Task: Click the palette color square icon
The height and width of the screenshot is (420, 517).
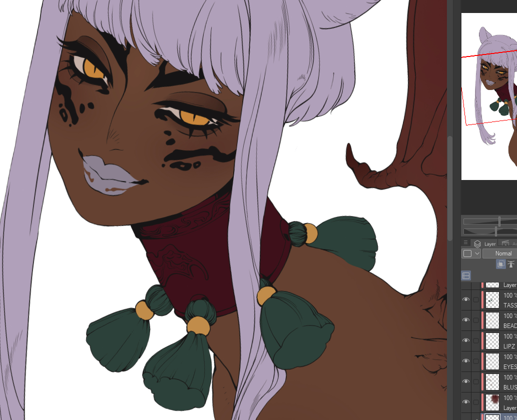Action: coord(467,253)
